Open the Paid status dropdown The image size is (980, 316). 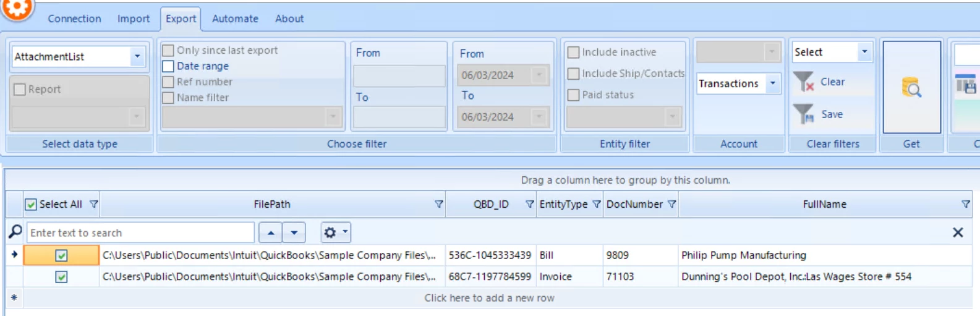(673, 116)
